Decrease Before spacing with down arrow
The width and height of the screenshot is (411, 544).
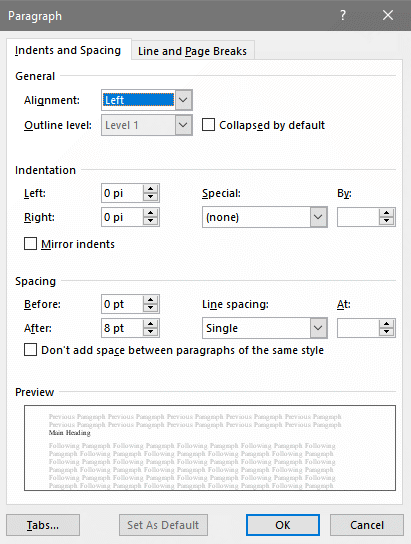[151, 308]
